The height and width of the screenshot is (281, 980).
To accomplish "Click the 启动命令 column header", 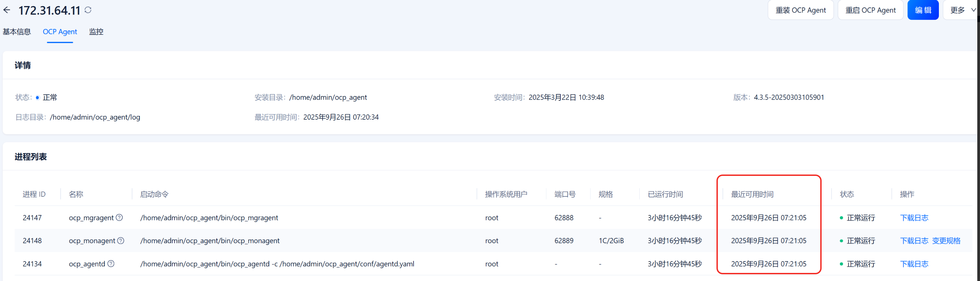I will pos(154,194).
